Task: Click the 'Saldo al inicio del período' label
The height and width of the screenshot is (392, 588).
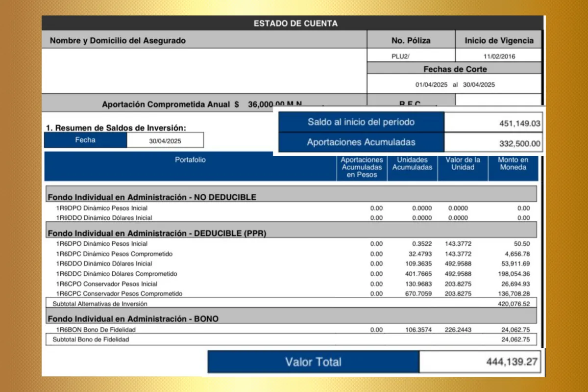Action: (x=361, y=122)
